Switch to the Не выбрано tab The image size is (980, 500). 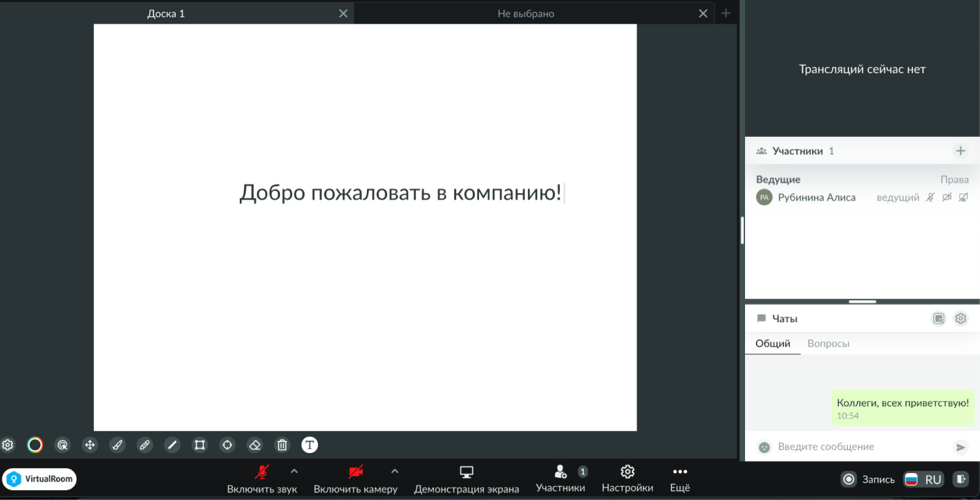(x=525, y=13)
